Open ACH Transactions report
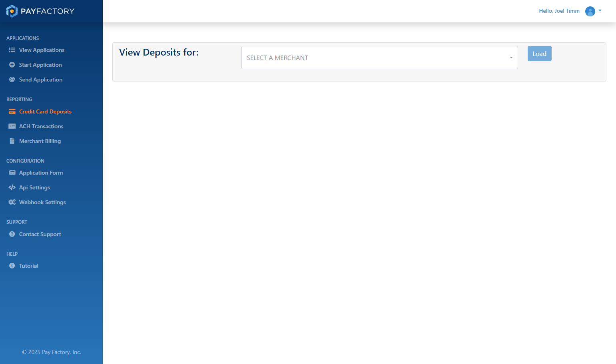Viewport: 616px width, 364px height. pos(41,126)
